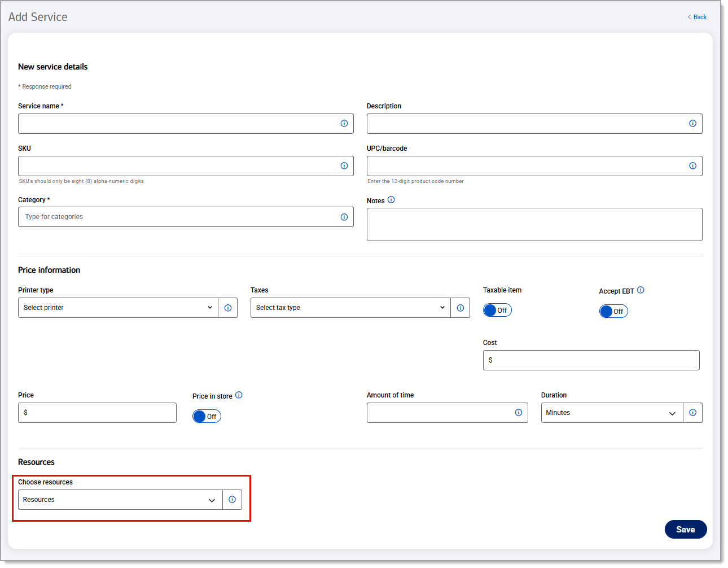Open the Duration Minutes dropdown
This screenshot has width=728, height=568.
pos(612,413)
